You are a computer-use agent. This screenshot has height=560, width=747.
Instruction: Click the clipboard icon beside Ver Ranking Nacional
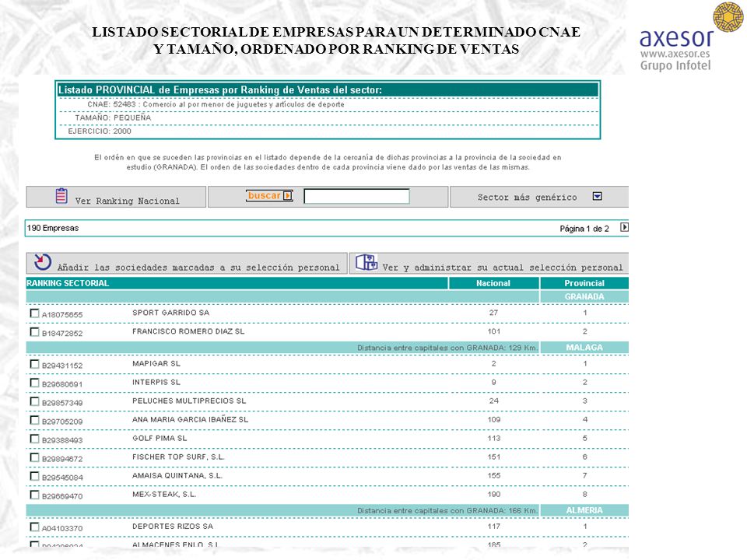point(61,196)
